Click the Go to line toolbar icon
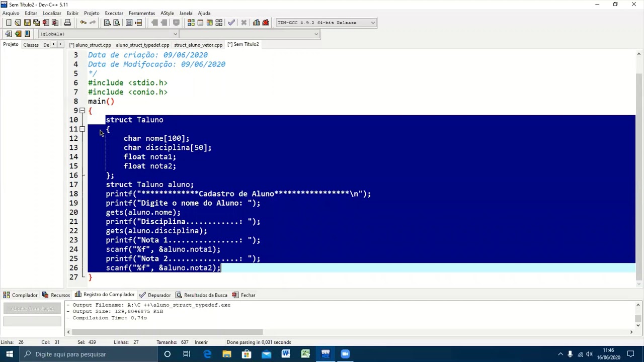 139,23
